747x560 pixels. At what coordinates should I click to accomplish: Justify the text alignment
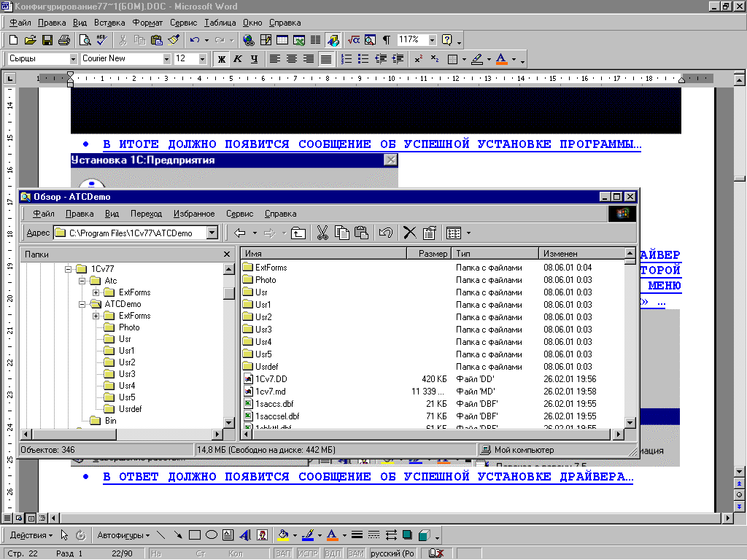[326, 59]
